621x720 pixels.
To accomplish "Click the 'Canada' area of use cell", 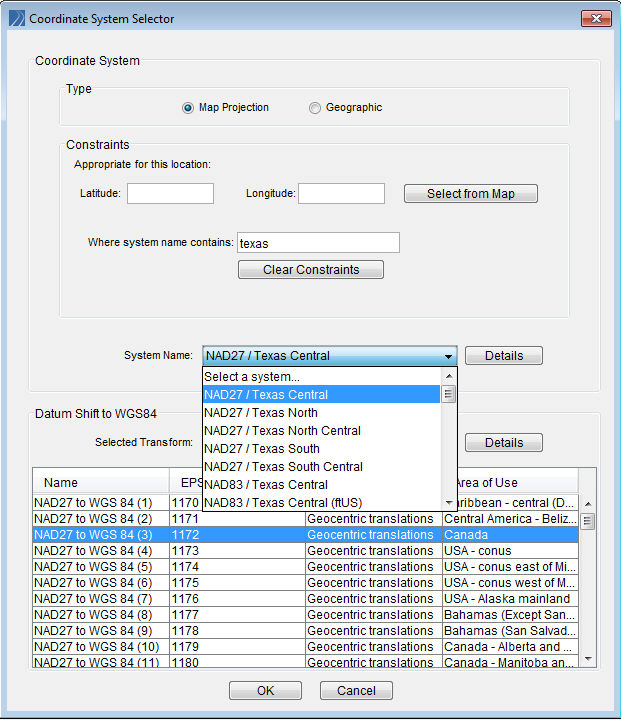I will click(510, 535).
